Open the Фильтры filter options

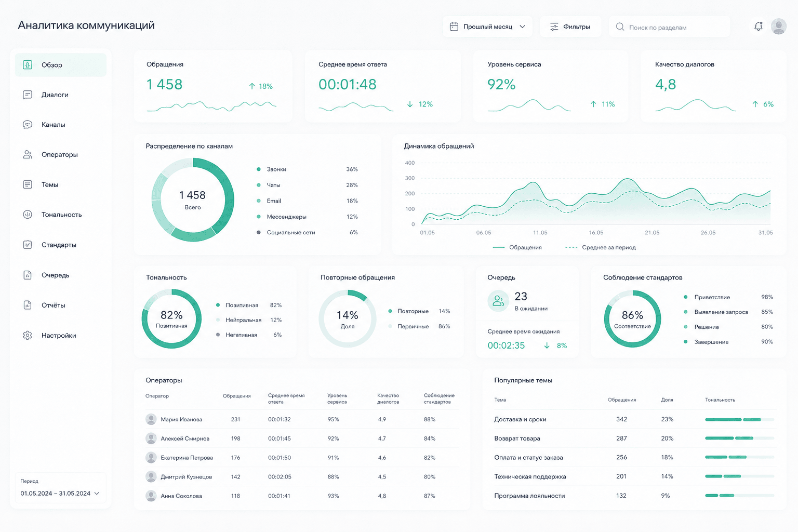tap(570, 26)
